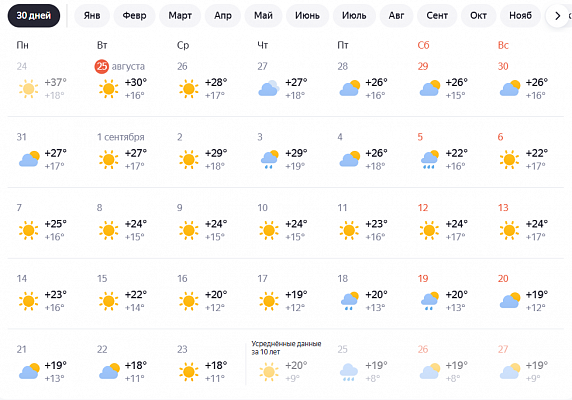The height and width of the screenshot is (400, 572).
Task: Click the heavy rain icon on September 5
Action: (x=429, y=159)
